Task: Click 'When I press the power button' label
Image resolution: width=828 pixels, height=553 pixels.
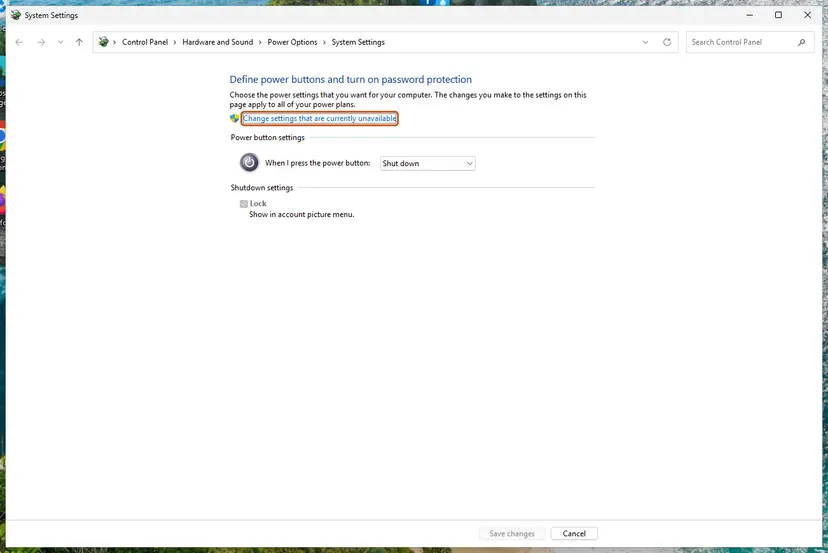Action: coord(317,163)
